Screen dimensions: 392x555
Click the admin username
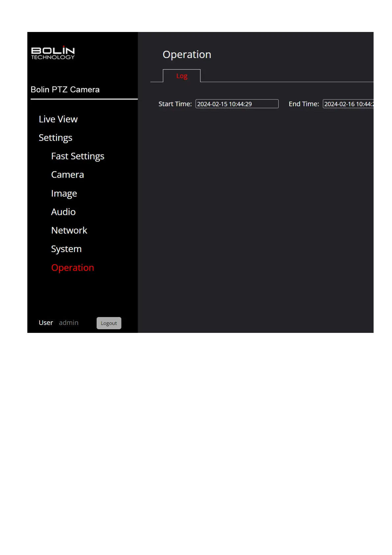click(x=69, y=323)
